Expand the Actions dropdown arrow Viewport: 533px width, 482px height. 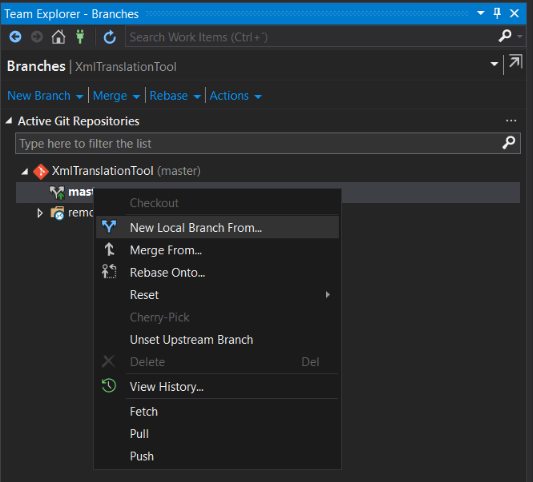[258, 97]
